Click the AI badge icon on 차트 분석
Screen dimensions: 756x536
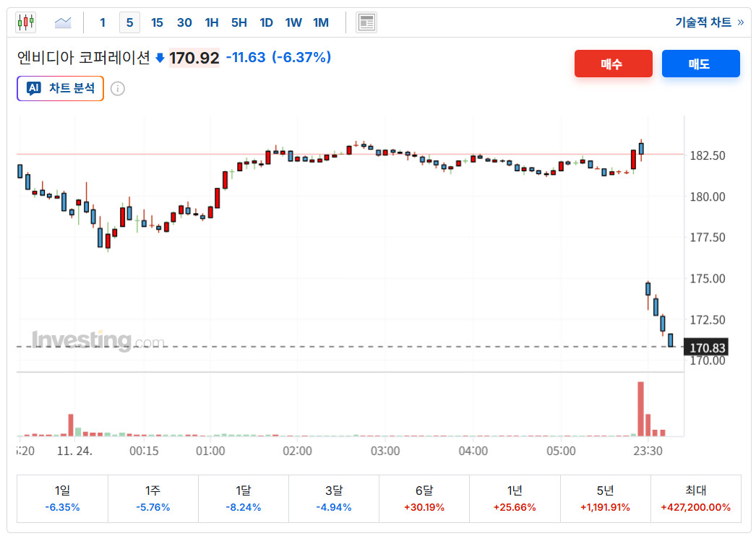34,88
